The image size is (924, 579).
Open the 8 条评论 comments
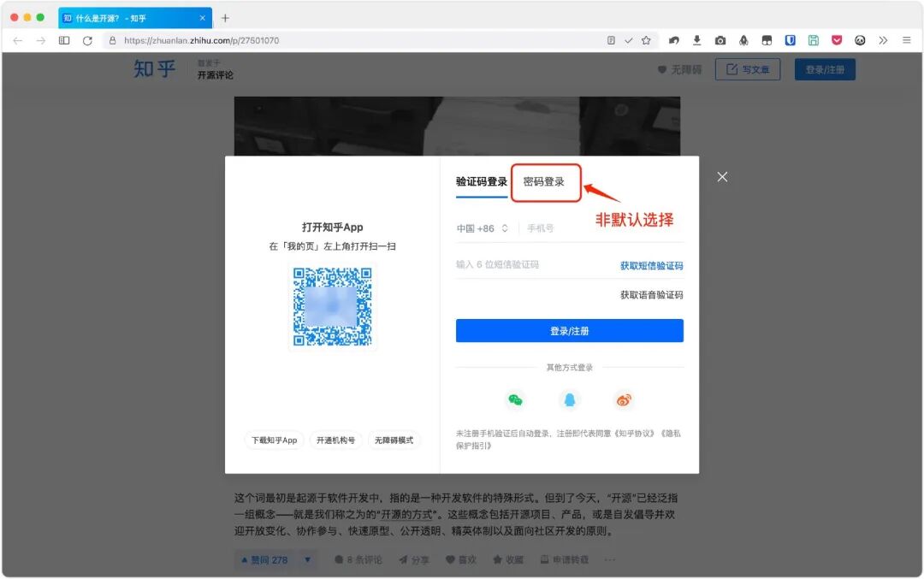[x=358, y=560]
